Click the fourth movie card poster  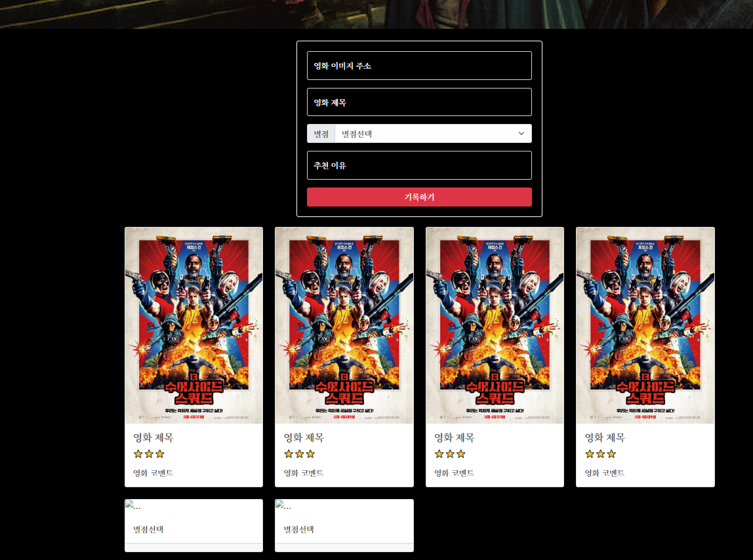pos(645,325)
